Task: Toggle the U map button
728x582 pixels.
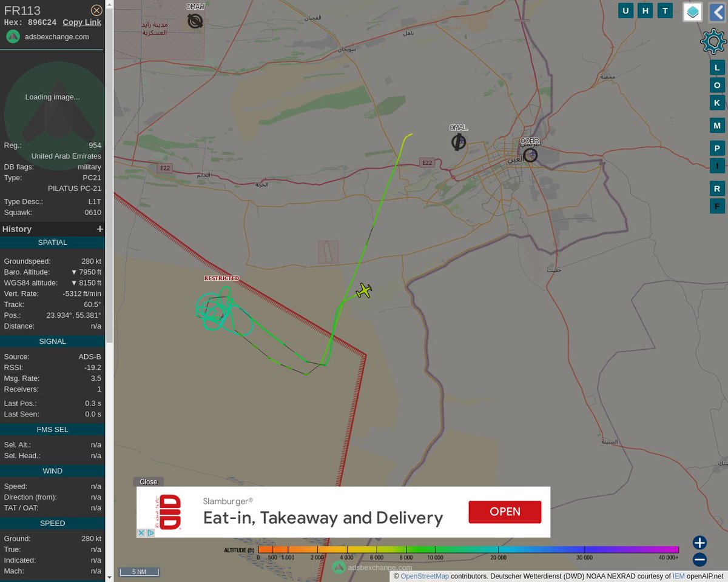Action: pyautogui.click(x=625, y=10)
